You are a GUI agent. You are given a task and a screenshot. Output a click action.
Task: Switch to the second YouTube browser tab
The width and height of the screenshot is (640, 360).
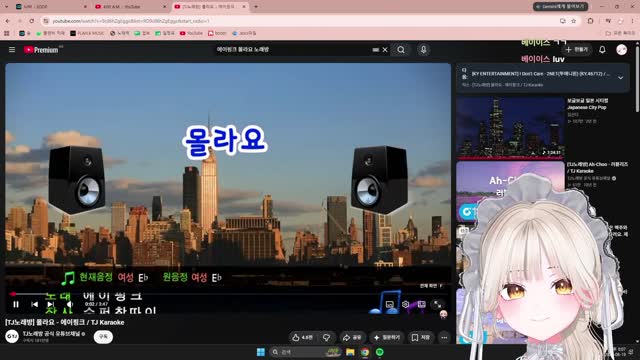pyautogui.click(x=130, y=7)
